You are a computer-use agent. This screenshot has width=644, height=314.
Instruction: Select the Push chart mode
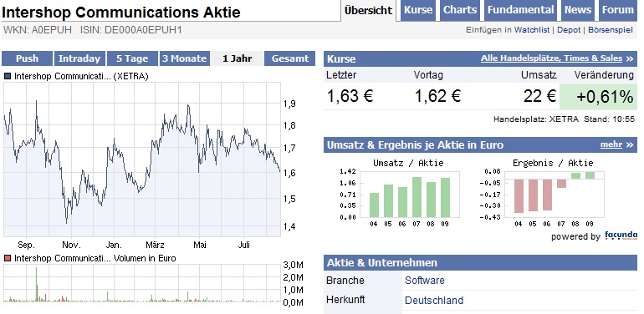point(27,58)
